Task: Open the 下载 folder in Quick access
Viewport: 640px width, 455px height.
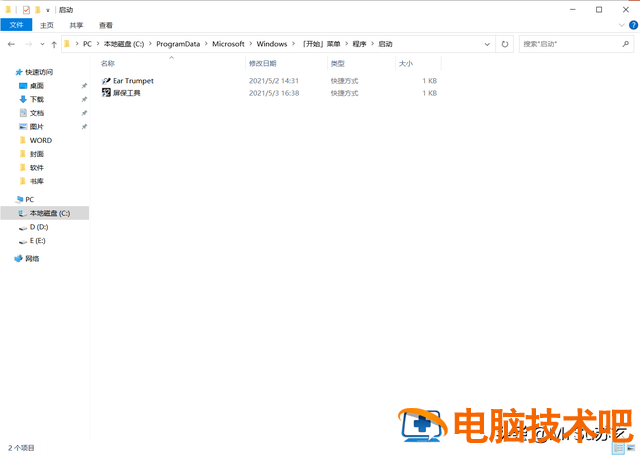Action: 36,99
